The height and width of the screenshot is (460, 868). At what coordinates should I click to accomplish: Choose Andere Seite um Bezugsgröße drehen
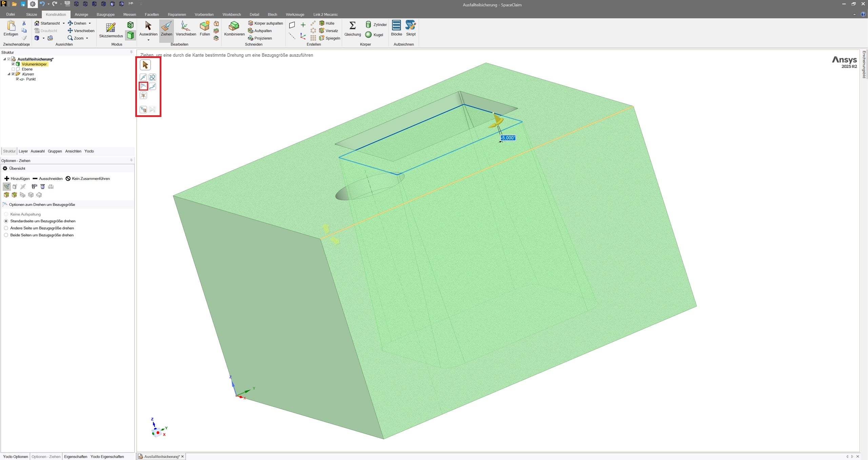point(6,228)
